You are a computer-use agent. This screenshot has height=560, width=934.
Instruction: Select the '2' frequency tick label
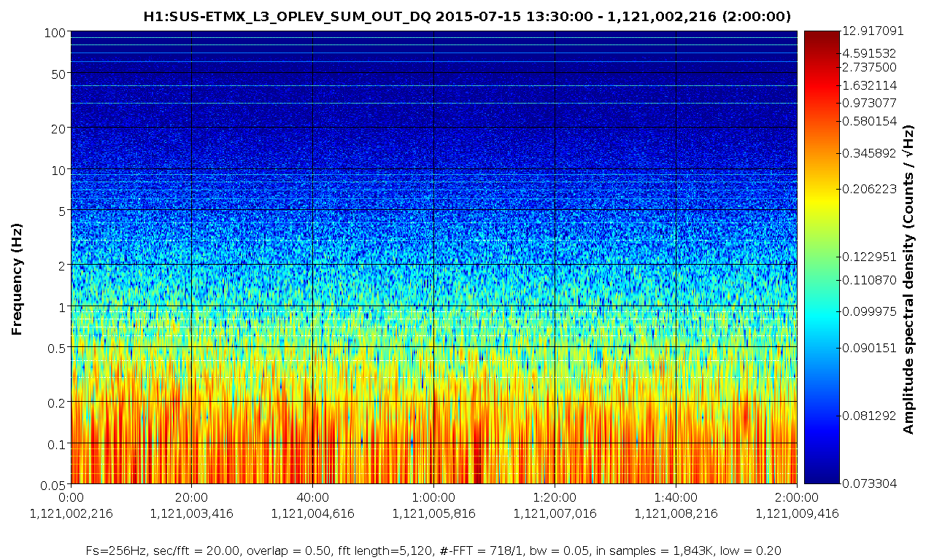[x=63, y=265]
